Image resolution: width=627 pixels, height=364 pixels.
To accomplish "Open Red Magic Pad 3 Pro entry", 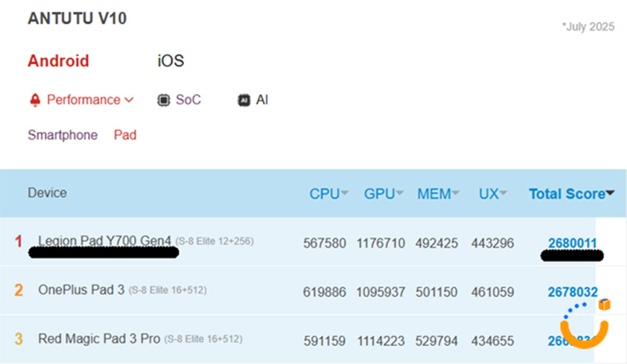I will [x=100, y=339].
